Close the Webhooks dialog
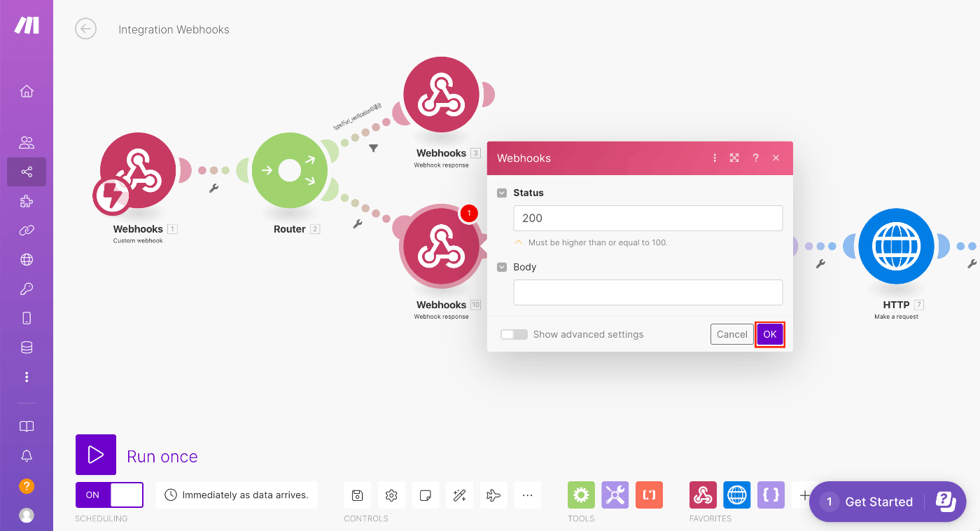The width and height of the screenshot is (980, 531). (776, 158)
